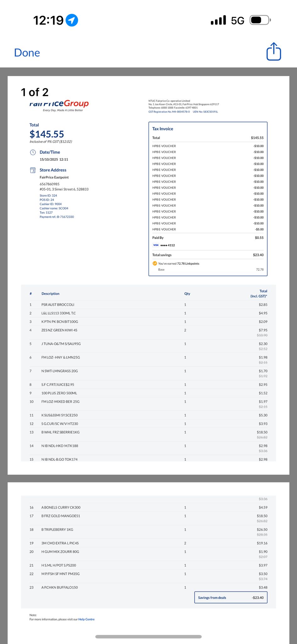
Task: Click the 'Total (Incl. GST)*' column header
Action: tap(259, 294)
